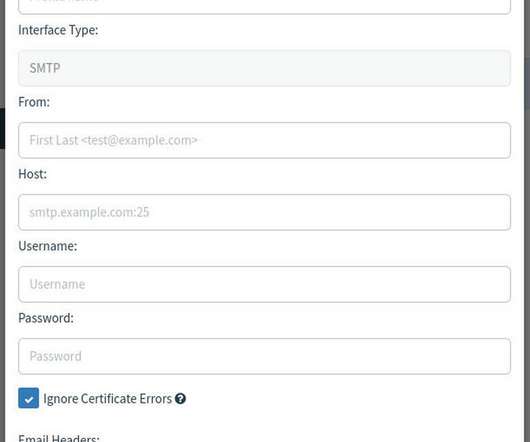Focus the From email address field
530x442 pixels.
tap(264, 140)
